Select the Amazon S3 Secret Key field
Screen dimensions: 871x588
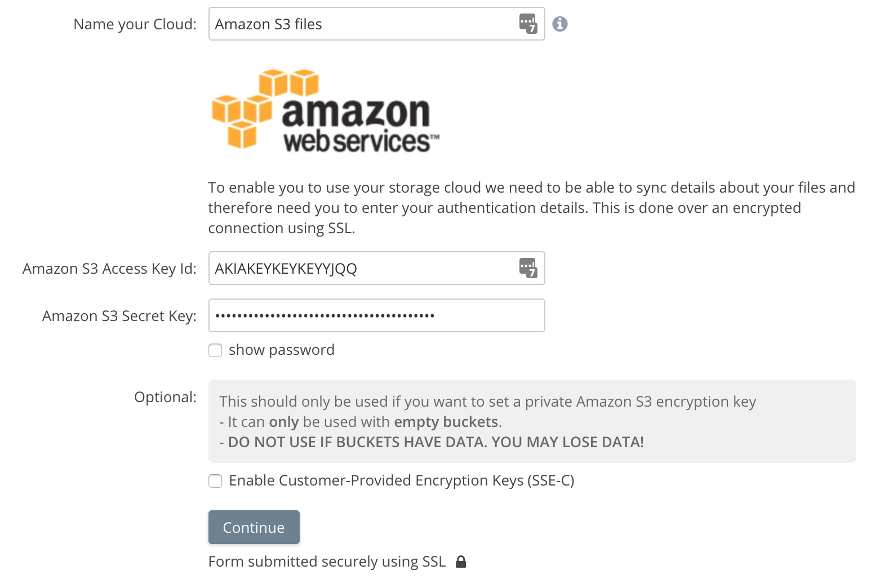coord(376,315)
